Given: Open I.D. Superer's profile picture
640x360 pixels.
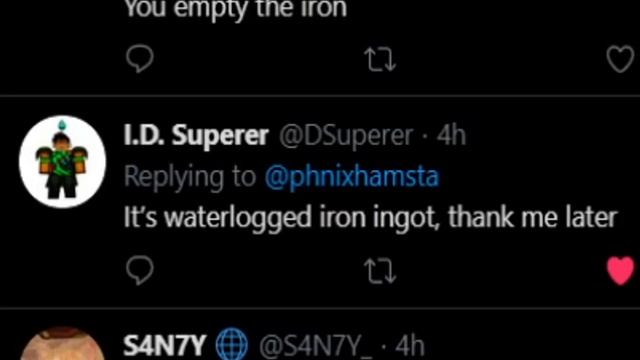Looking at the screenshot, I should pyautogui.click(x=62, y=162).
